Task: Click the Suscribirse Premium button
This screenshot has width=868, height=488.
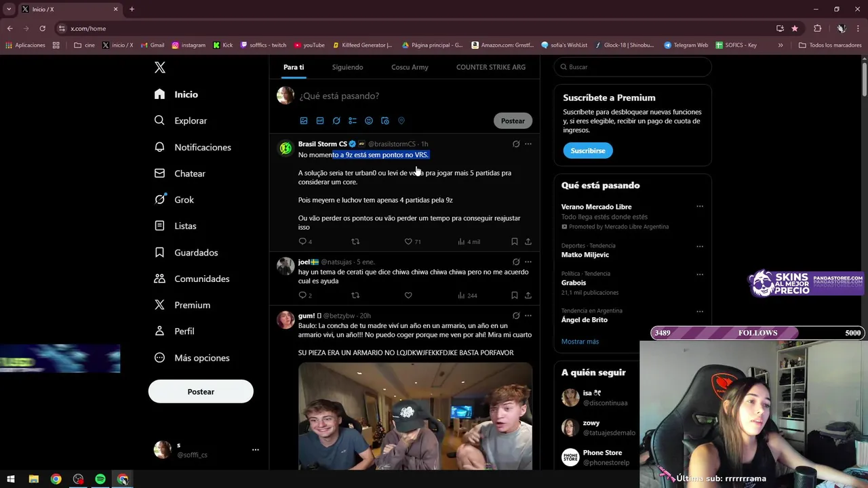Action: [588, 150]
